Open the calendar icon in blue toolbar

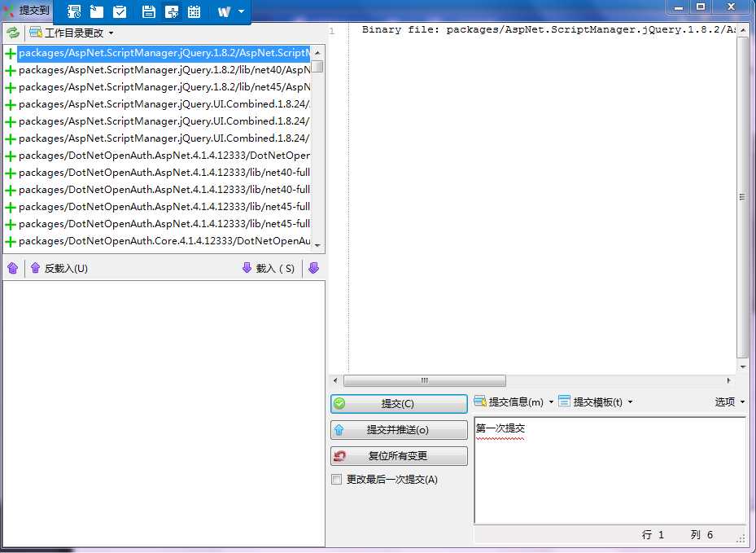[x=194, y=11]
